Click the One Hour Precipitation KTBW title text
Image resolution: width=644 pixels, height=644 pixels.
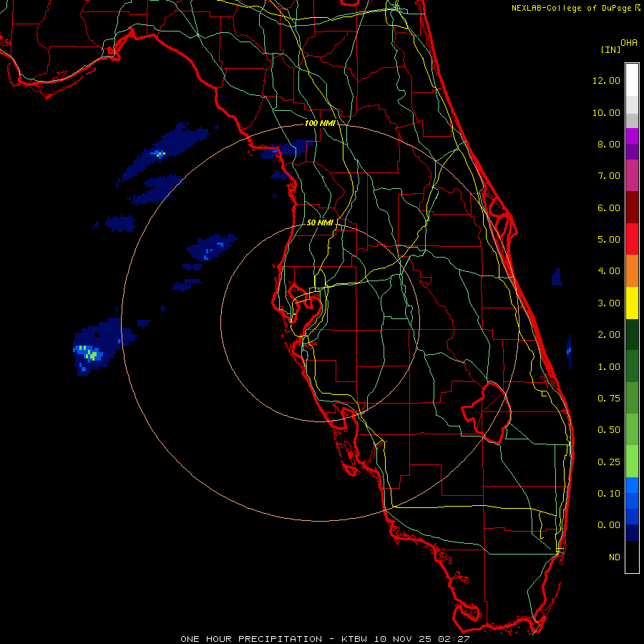point(325,639)
